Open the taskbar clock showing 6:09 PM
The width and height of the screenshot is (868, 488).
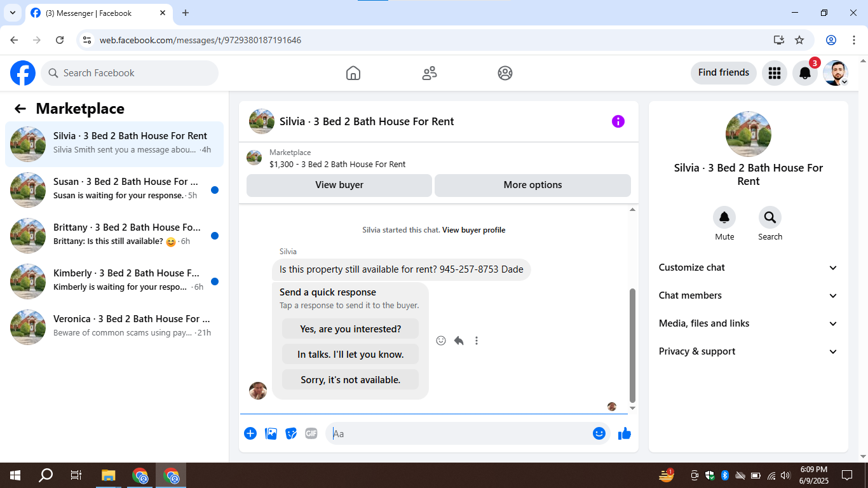coord(813,475)
